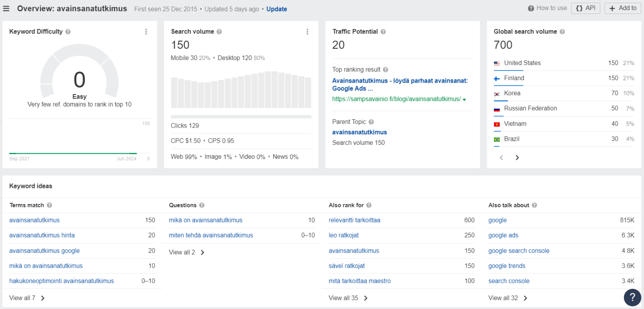Click the Global search volume help icon
The width and height of the screenshot is (644, 309).
(562, 31)
